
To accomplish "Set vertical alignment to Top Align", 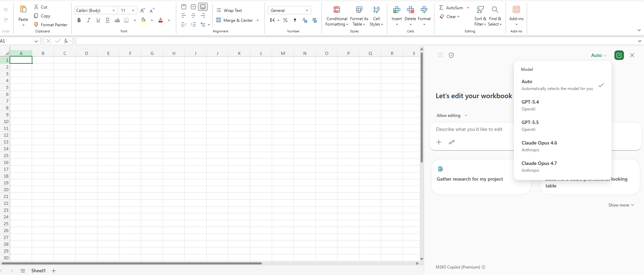I will click(184, 7).
